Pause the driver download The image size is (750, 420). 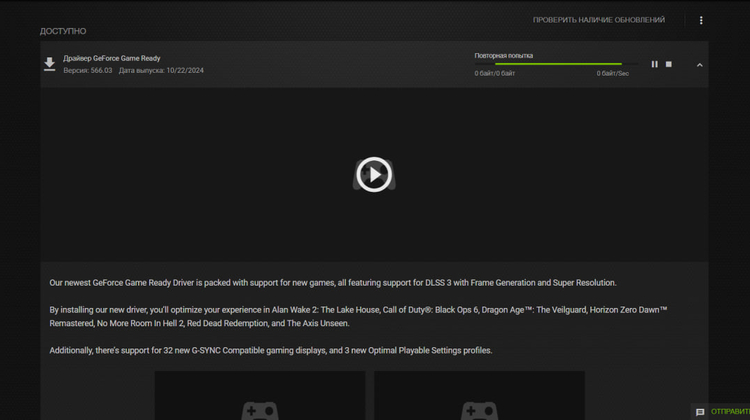(654, 64)
